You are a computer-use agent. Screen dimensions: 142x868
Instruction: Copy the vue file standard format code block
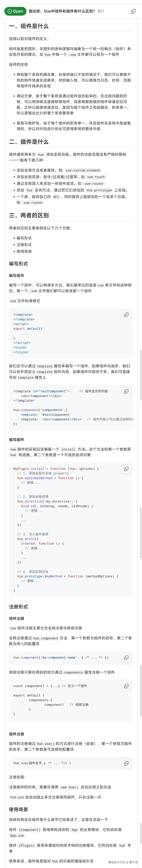click(126, 315)
